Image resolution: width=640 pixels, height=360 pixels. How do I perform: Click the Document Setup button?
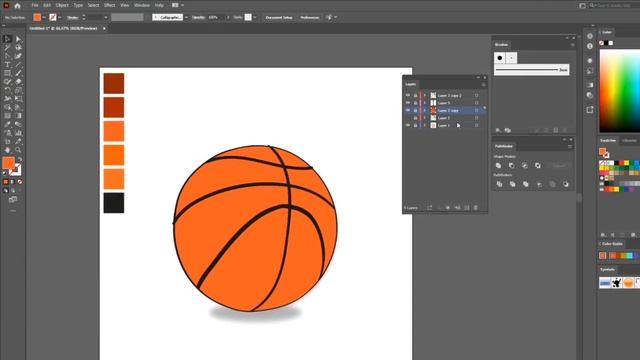[279, 18]
